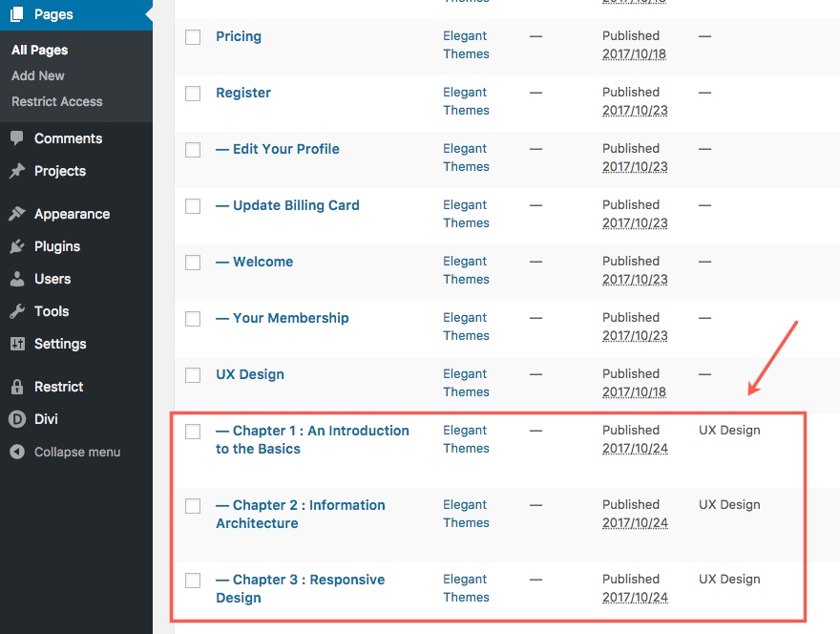
Task: Tick the Update Billing Card checkbox
Action: tap(193, 206)
